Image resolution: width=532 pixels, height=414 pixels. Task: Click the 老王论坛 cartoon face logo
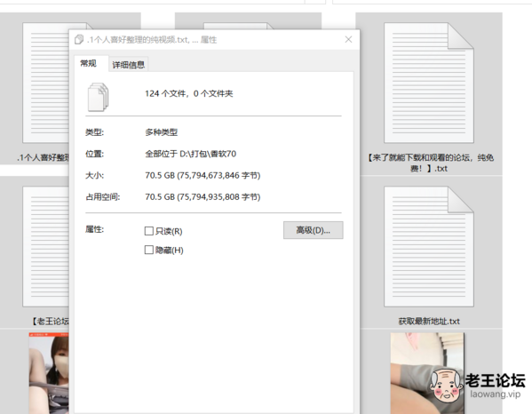446,386
